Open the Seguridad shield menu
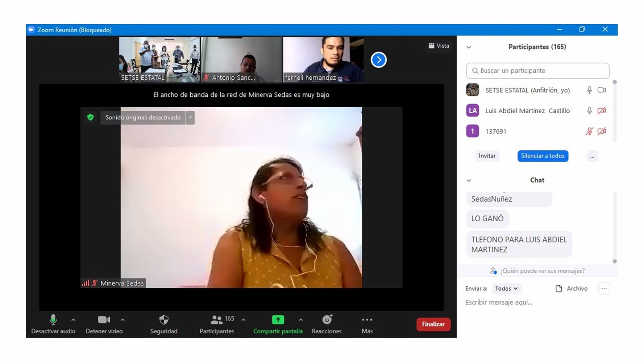The image size is (644, 362). coord(164,324)
